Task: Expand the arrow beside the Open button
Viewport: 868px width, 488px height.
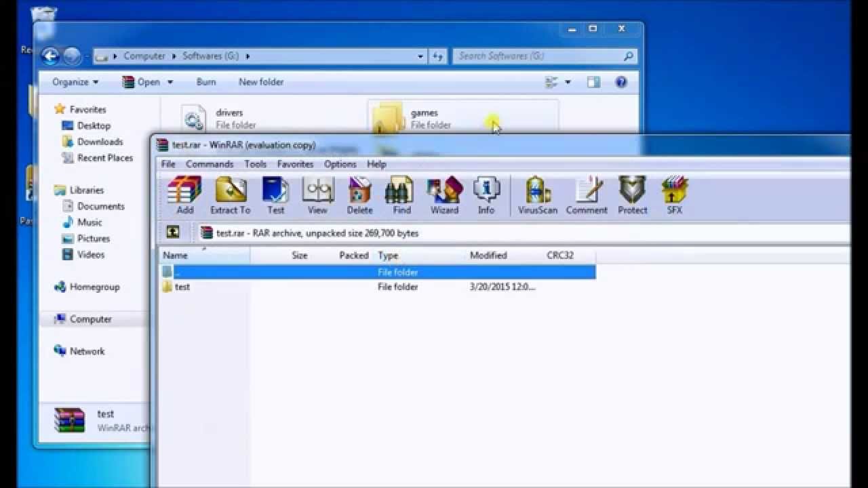Action: coord(170,82)
